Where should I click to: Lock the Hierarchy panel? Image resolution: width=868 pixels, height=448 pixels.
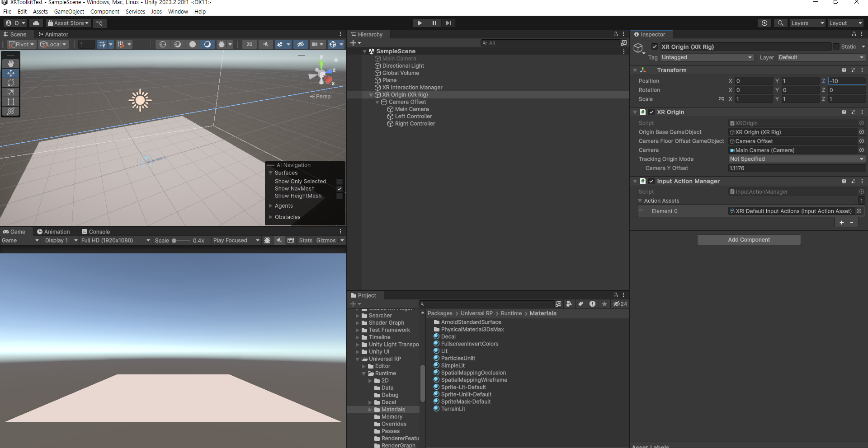tap(615, 34)
